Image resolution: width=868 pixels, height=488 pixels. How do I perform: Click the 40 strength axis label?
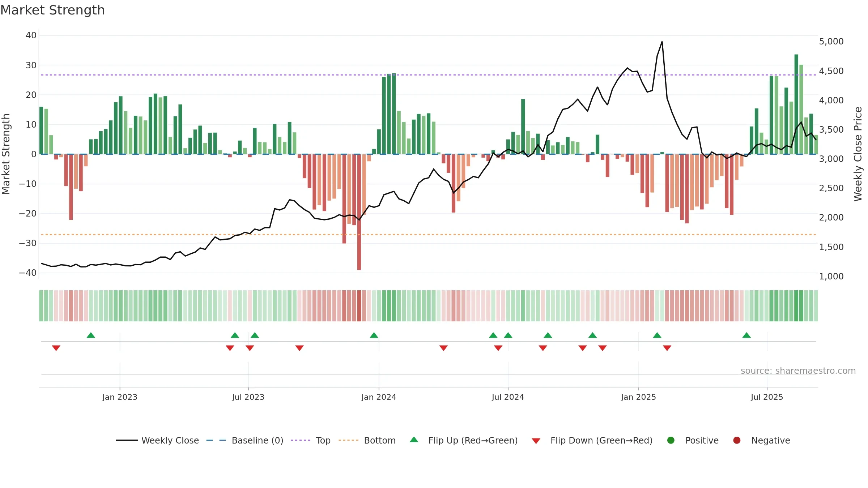click(x=31, y=35)
